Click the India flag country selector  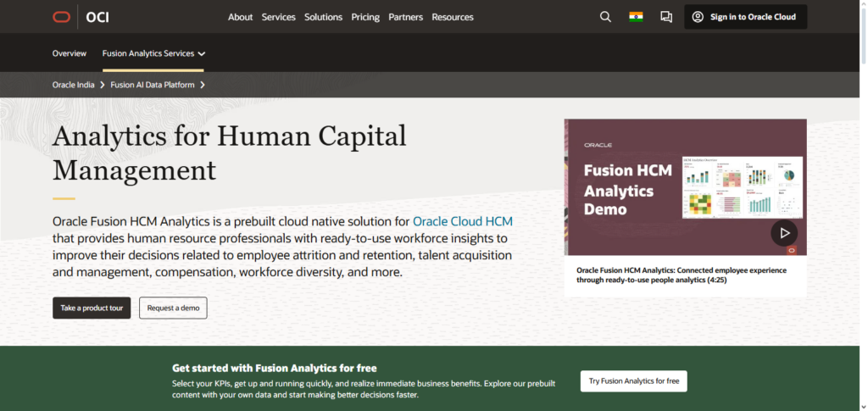[636, 17]
